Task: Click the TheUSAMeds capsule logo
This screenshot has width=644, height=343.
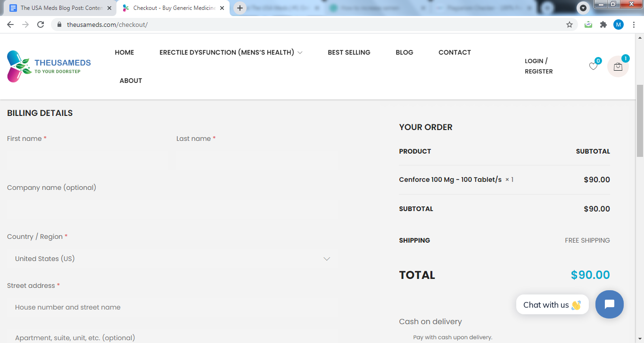Action: click(49, 66)
